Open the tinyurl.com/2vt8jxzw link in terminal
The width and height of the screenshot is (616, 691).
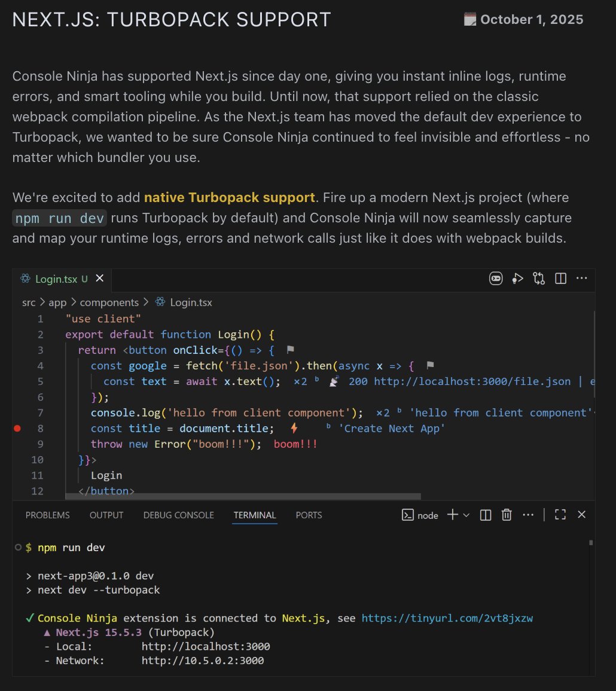point(447,618)
